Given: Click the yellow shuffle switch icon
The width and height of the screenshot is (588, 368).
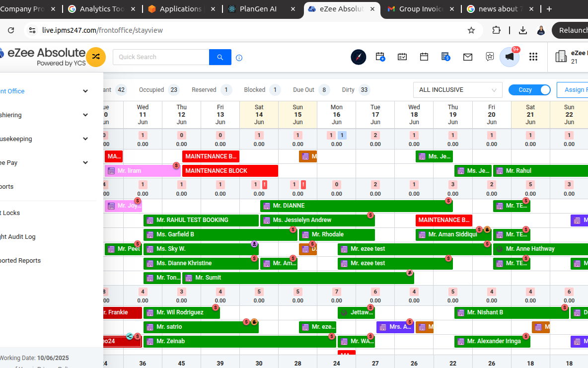Looking at the screenshot, I should pos(96,57).
